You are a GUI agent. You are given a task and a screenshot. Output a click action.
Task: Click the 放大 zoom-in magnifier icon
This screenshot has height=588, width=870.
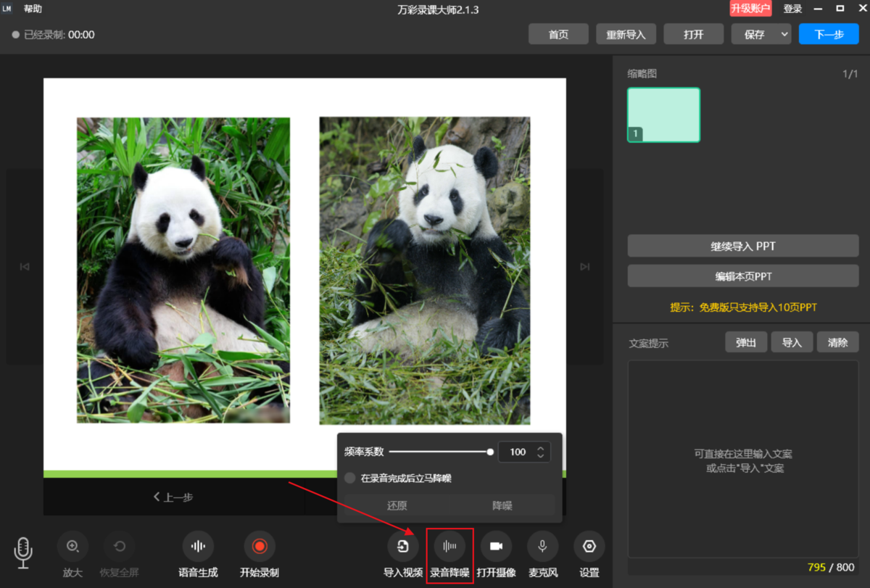72,547
